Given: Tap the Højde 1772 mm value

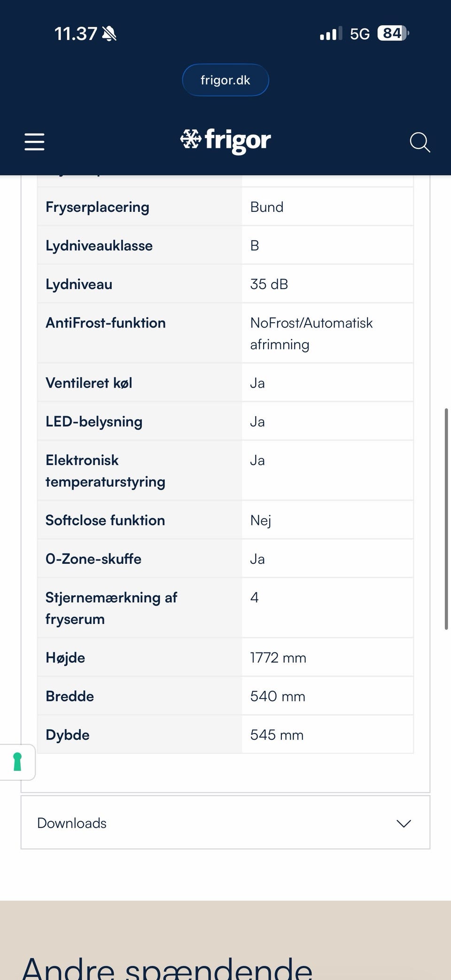Looking at the screenshot, I should point(278,658).
